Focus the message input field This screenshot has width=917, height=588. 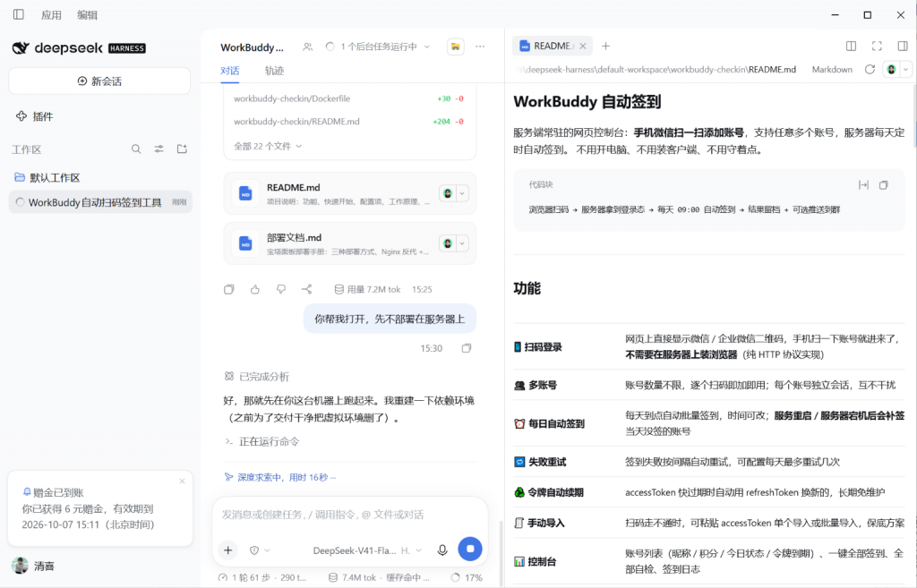pyautogui.click(x=350, y=515)
